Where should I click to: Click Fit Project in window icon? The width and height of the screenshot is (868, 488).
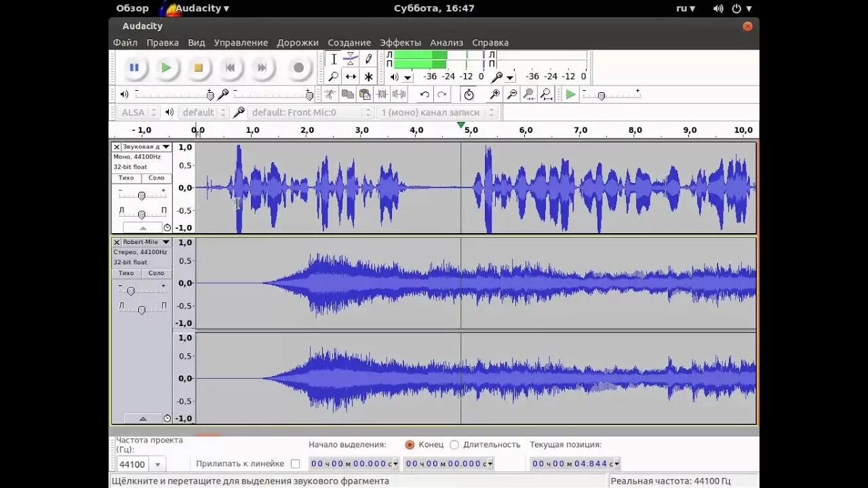click(x=546, y=95)
